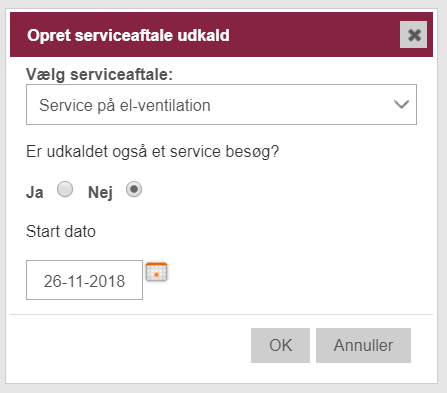This screenshot has height=393, width=447.
Task: Cancel using the Annuller button
Action: 363,345
